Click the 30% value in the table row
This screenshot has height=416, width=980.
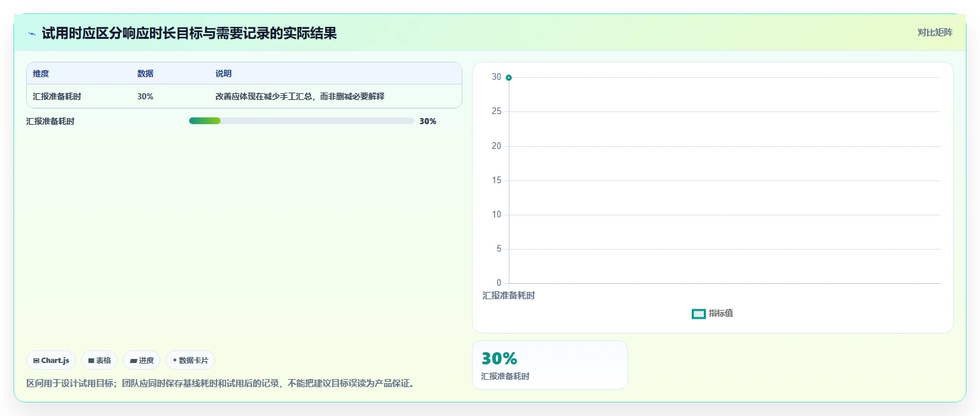(145, 97)
